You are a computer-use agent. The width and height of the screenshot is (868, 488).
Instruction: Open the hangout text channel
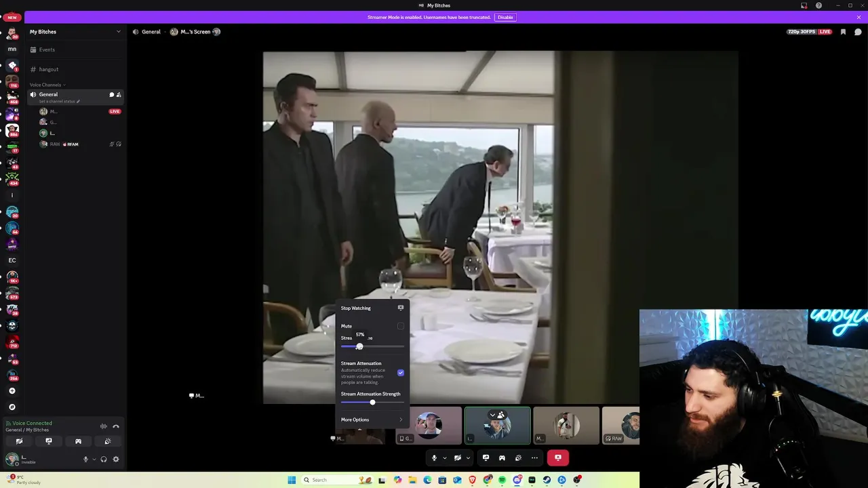[x=75, y=69]
